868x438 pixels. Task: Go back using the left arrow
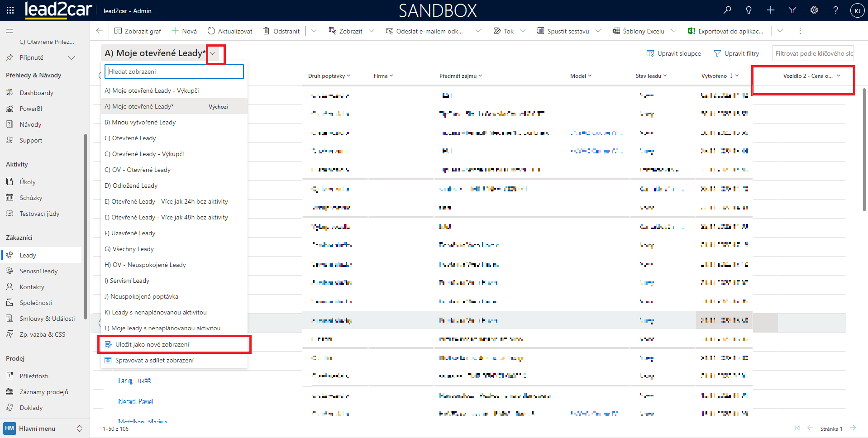click(x=100, y=31)
